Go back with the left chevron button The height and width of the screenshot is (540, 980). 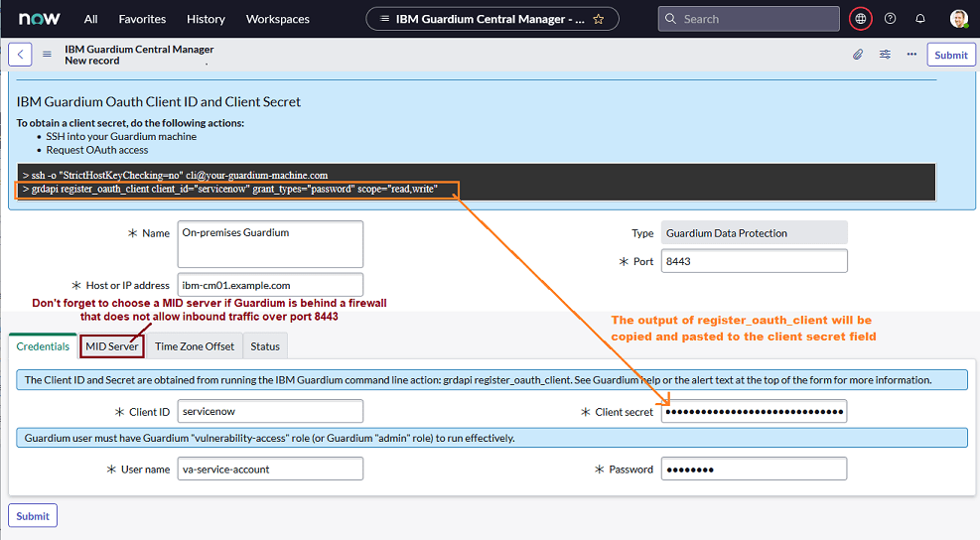[20, 55]
